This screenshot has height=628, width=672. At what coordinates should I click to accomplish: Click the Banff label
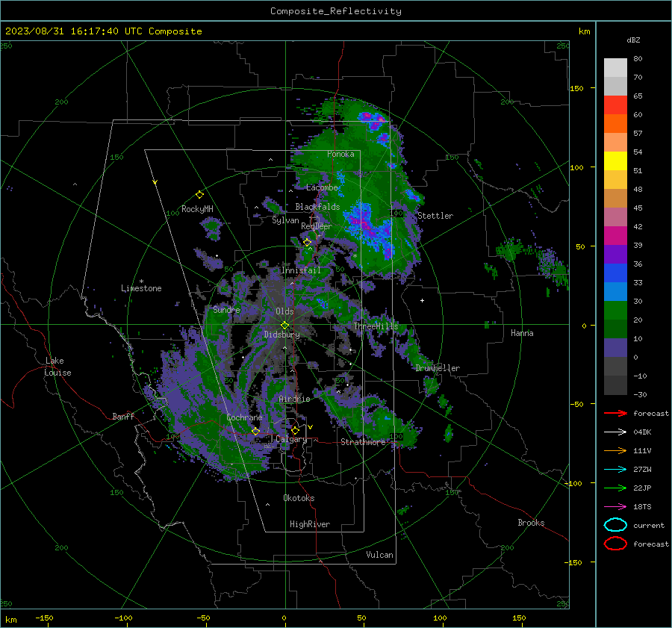[x=123, y=416]
